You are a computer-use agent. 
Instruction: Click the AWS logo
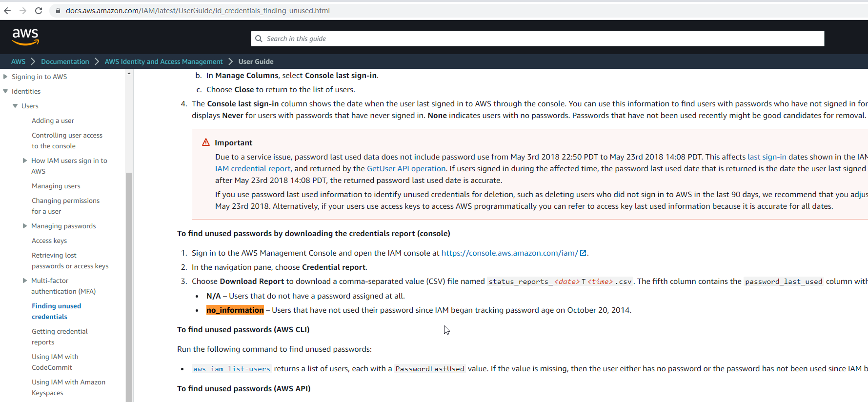pos(25,37)
